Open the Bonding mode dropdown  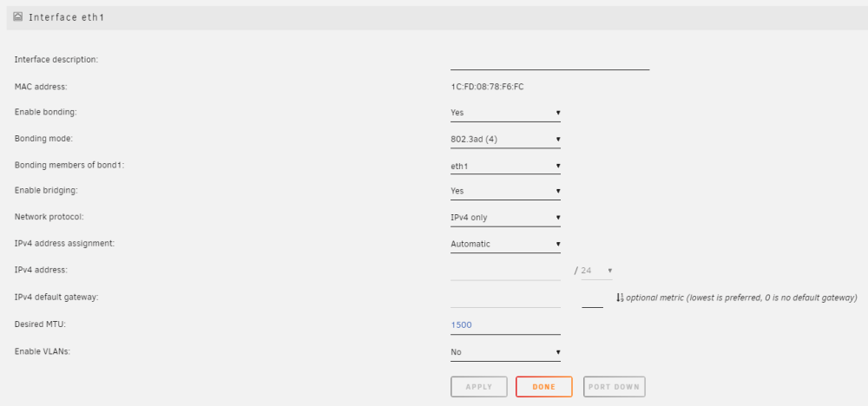click(505, 140)
